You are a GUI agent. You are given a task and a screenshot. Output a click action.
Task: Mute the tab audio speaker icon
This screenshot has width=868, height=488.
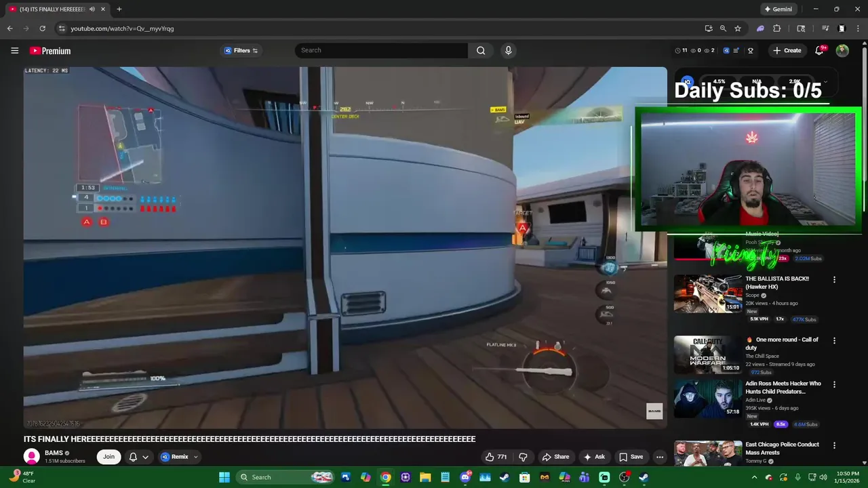click(x=92, y=9)
